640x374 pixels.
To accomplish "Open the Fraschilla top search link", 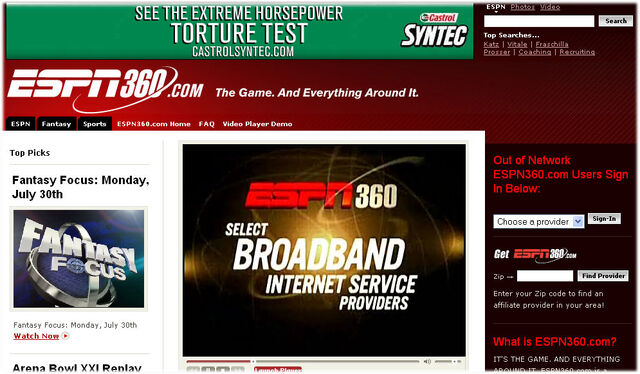I will click(x=552, y=44).
